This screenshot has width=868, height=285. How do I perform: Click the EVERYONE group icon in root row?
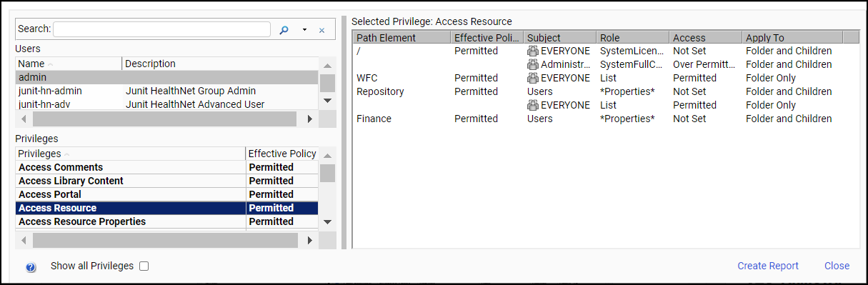tap(533, 51)
